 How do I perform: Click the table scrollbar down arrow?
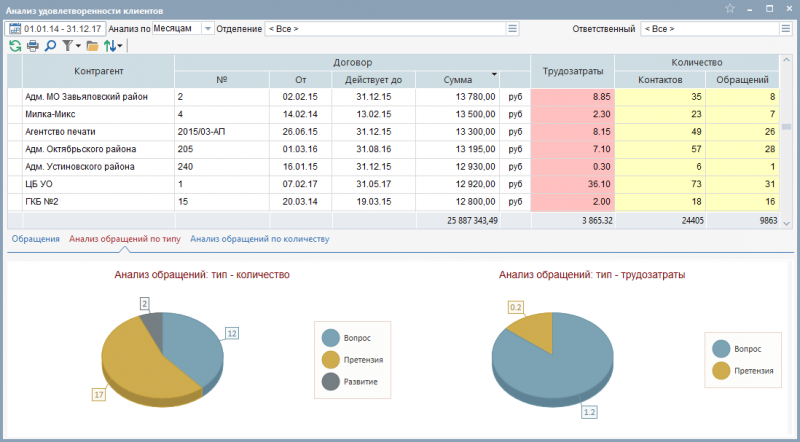click(786, 224)
